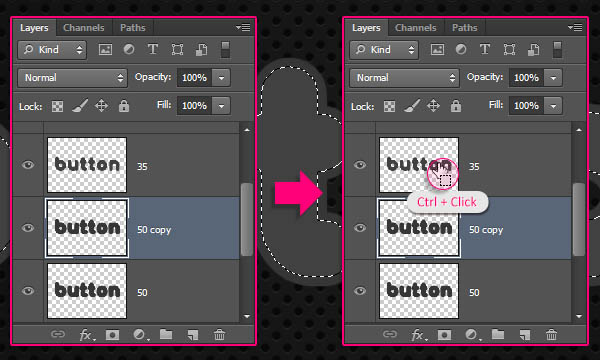Screen dimensions: 600x360
Task: Open Opacity slider arrow in left panel
Action: (x=221, y=78)
